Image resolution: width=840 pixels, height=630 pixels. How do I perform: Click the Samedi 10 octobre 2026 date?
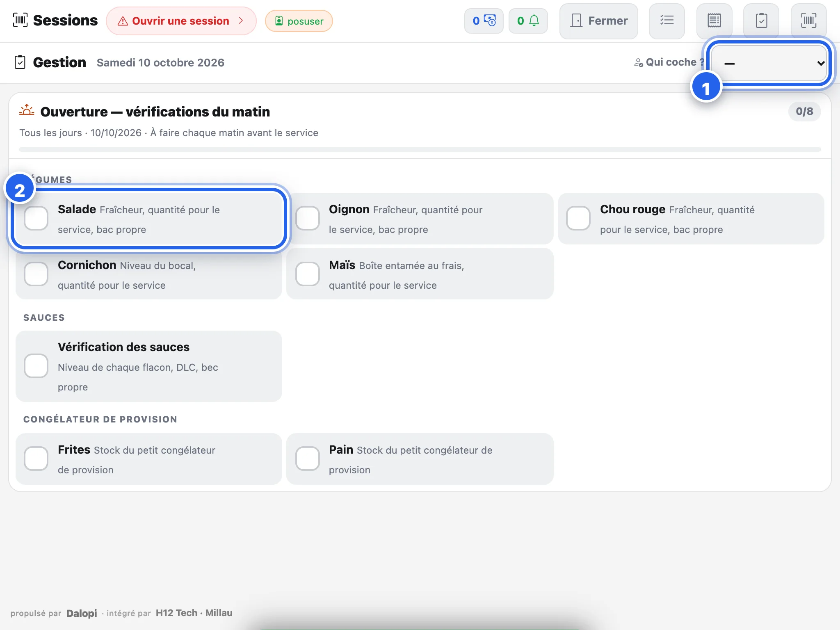point(160,62)
